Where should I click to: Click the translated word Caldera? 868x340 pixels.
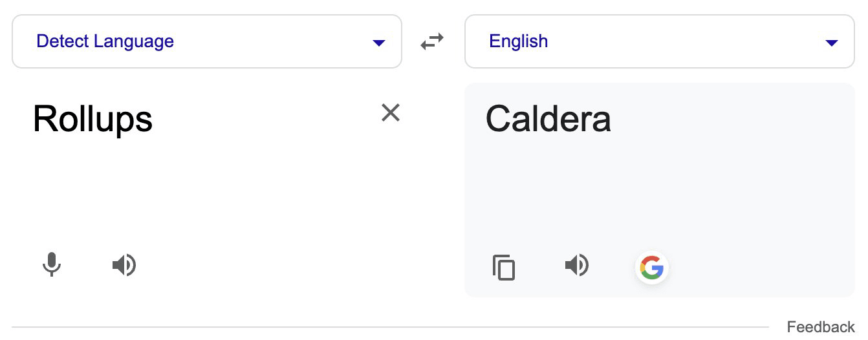548,119
